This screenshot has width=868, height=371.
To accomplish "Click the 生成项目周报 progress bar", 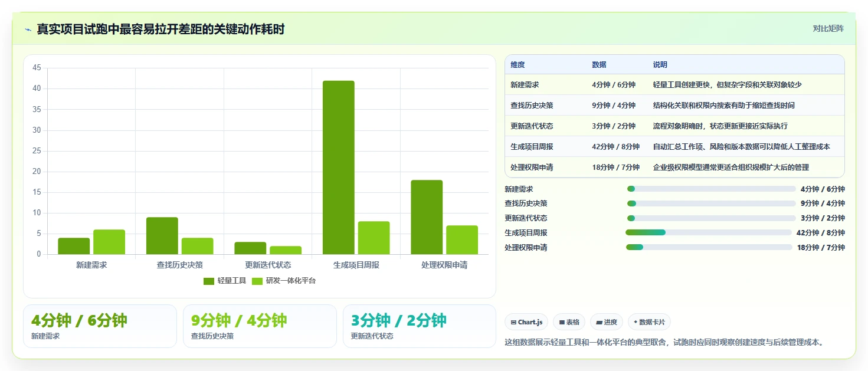I will coord(709,232).
